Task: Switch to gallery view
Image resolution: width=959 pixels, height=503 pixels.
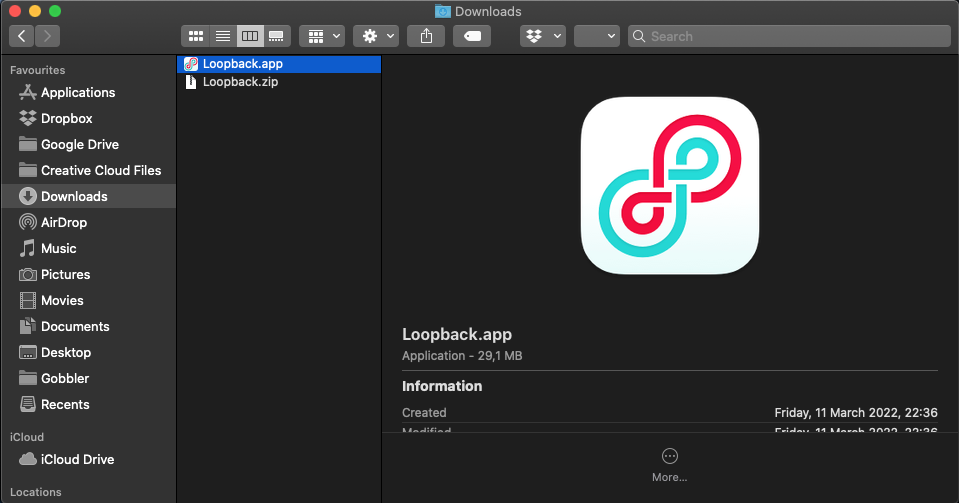Action: click(276, 36)
